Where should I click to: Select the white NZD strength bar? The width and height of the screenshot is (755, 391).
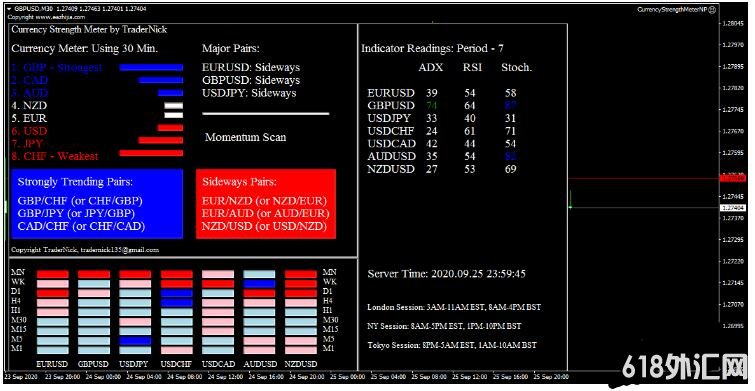[x=173, y=105]
